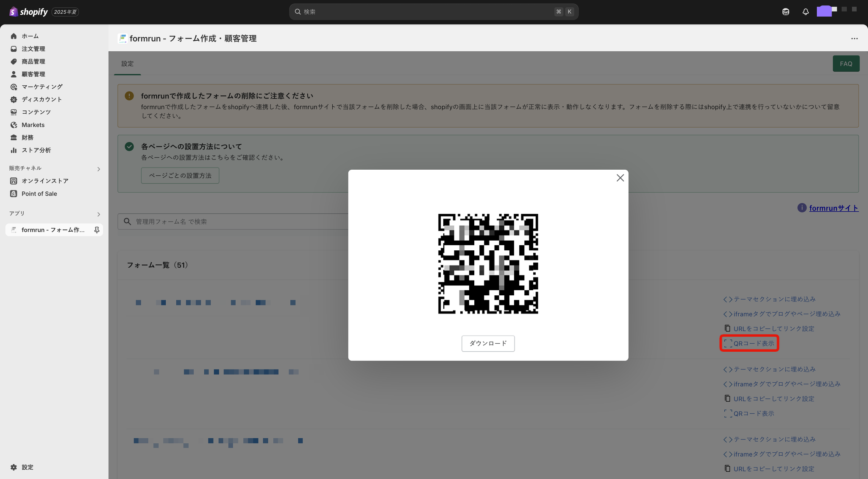Viewport: 868px width, 479px height.
Task: Click the pin icon next to formrun app
Action: (x=97, y=230)
